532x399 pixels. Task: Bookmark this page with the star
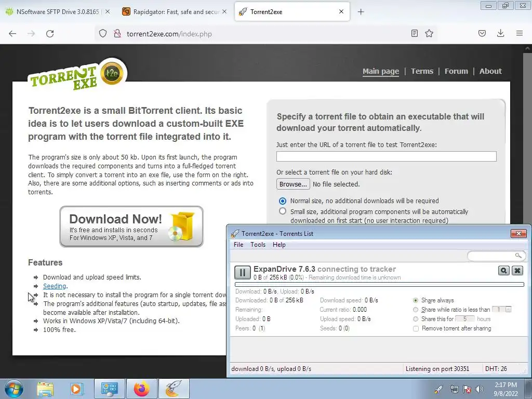(x=429, y=33)
